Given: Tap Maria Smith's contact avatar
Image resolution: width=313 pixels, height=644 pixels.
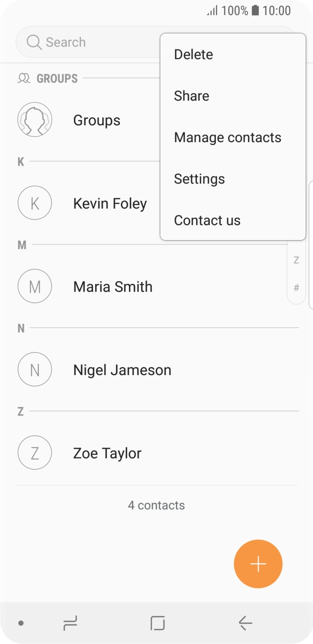Looking at the screenshot, I should coord(34,286).
